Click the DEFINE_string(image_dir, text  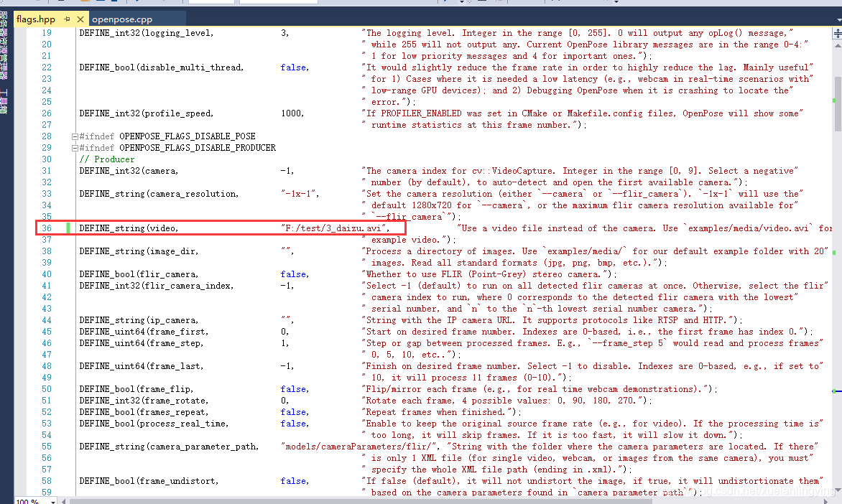tap(139, 251)
